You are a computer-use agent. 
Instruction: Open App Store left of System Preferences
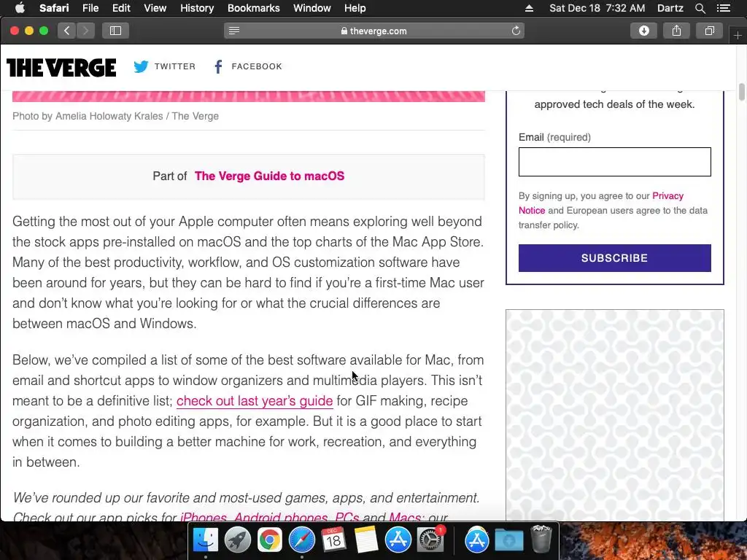[398, 540]
